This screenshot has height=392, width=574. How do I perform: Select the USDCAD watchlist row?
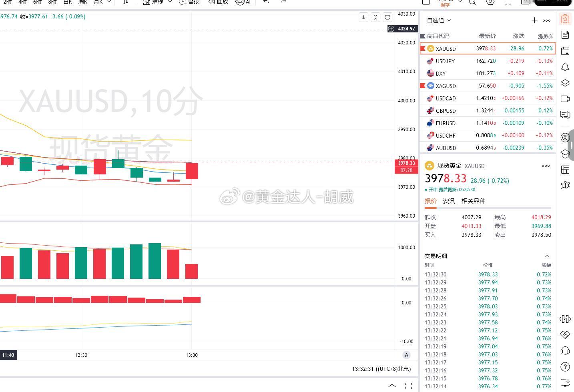tap(488, 98)
